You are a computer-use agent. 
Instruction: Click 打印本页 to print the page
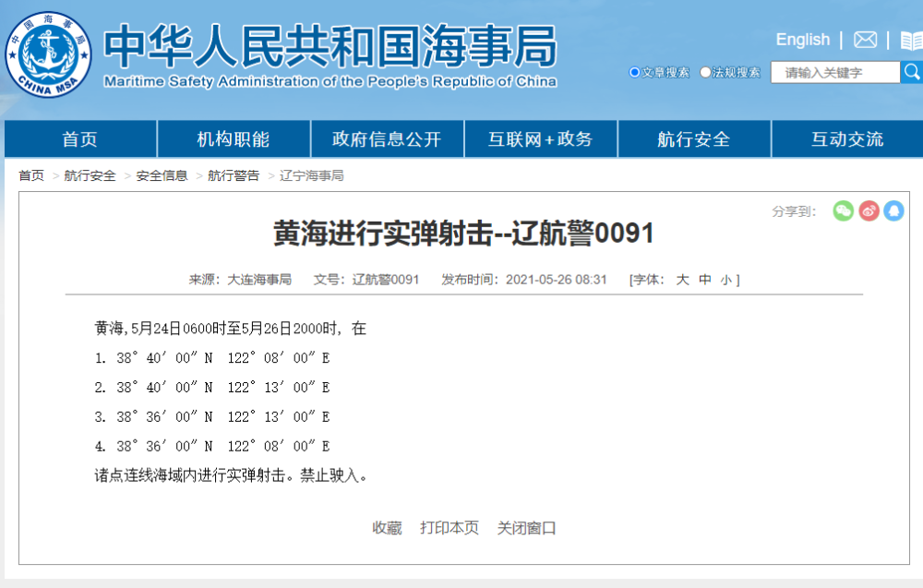coord(450,528)
